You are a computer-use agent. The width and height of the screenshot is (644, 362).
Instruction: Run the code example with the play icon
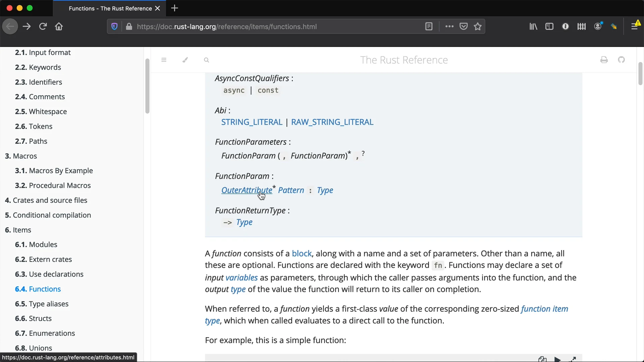tap(558, 359)
